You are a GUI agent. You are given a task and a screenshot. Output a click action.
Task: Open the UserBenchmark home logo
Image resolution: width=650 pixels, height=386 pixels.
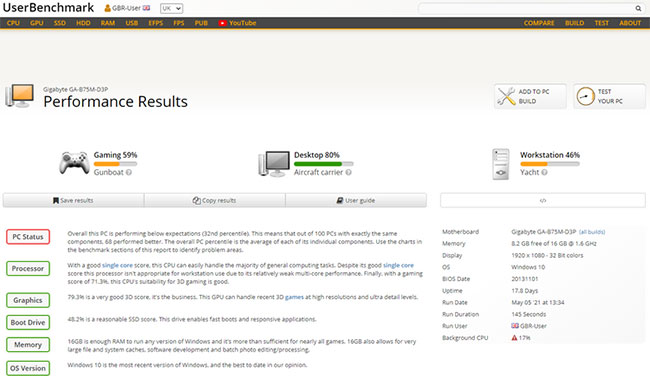pyautogui.click(x=49, y=8)
